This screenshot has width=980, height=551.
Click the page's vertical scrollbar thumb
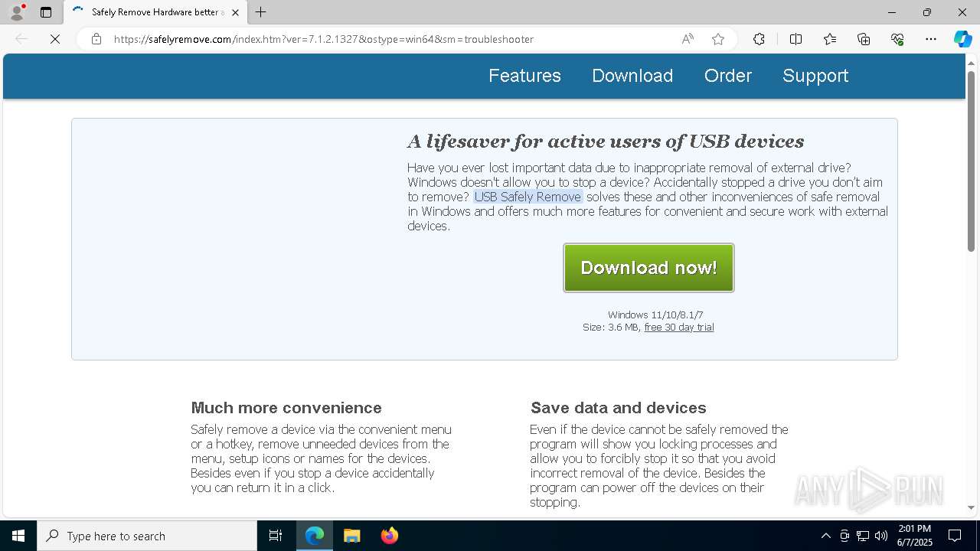point(971,161)
